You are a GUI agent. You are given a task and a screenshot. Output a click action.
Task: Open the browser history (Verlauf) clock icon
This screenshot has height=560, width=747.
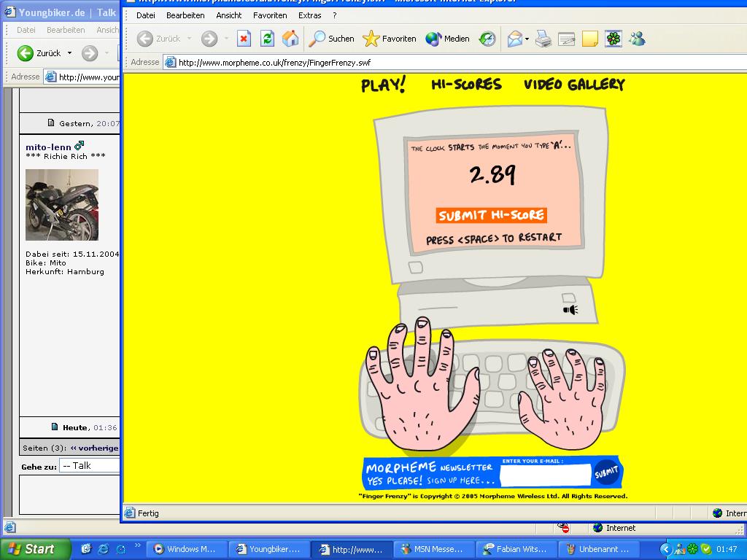(x=487, y=39)
